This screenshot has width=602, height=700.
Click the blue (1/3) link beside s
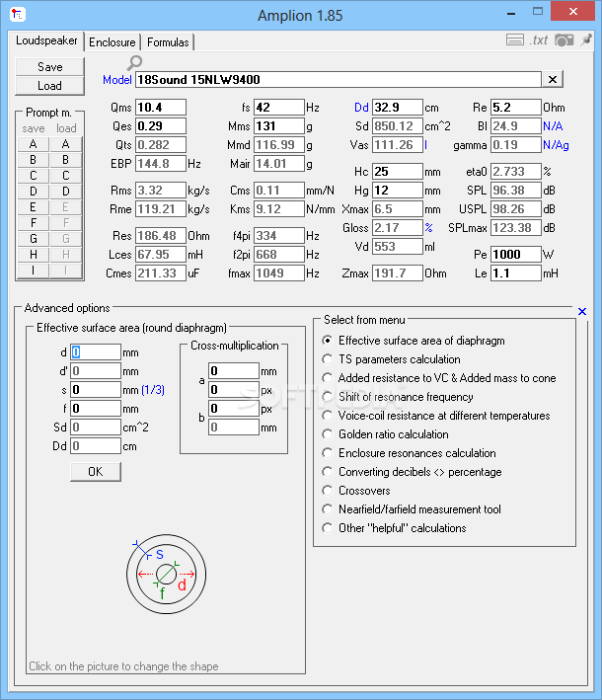153,390
